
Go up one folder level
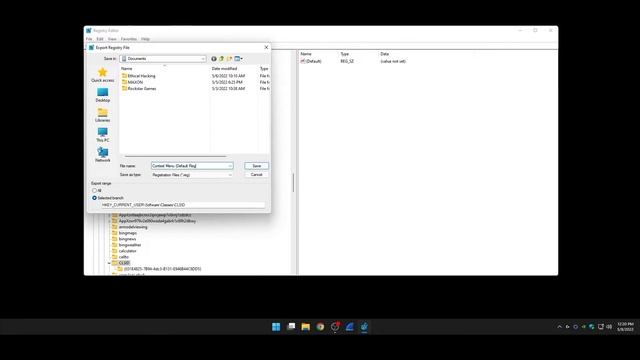pyautogui.click(x=222, y=59)
